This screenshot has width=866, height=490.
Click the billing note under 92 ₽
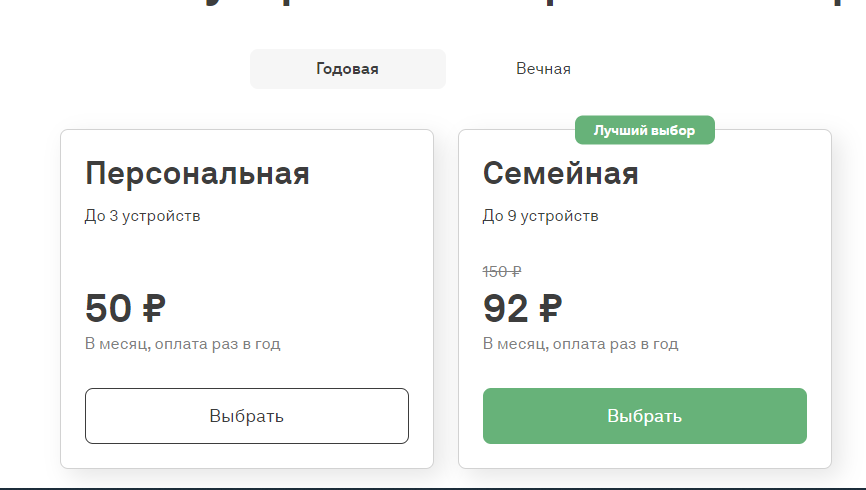[x=581, y=344]
